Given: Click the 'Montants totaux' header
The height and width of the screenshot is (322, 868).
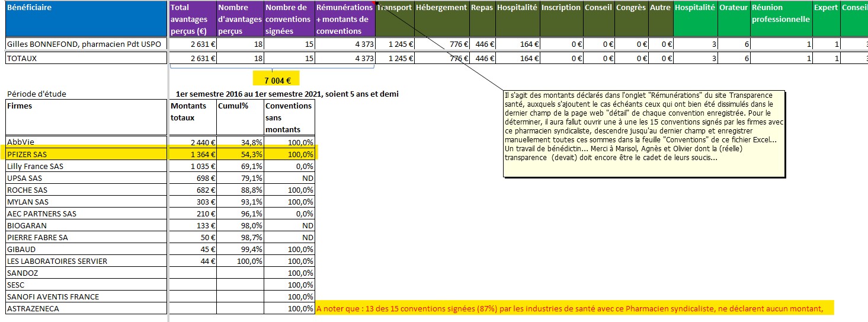Looking at the screenshot, I should [193, 117].
